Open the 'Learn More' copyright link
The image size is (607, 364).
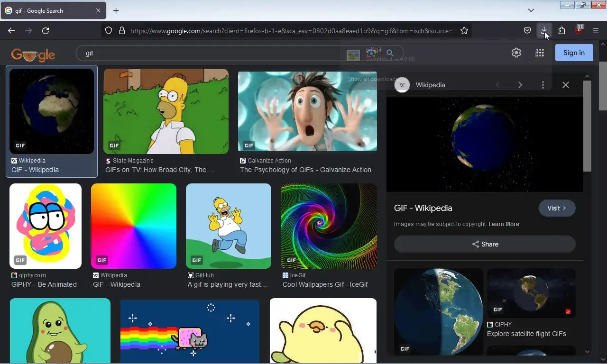(x=504, y=224)
